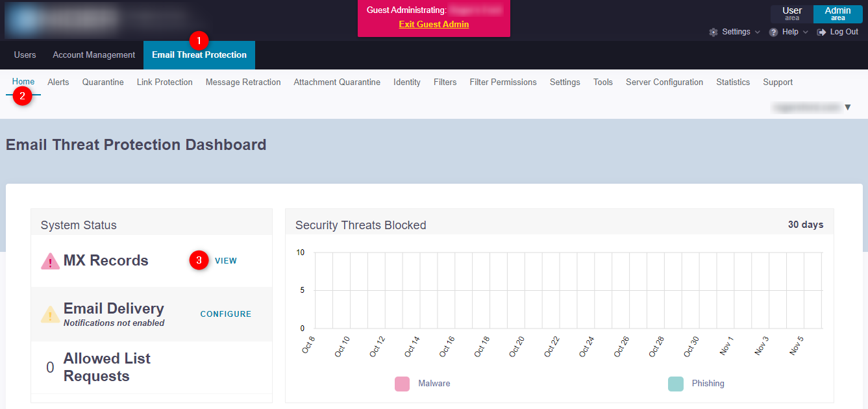Switch to the User area toggle
868x409 pixels.
(791, 14)
